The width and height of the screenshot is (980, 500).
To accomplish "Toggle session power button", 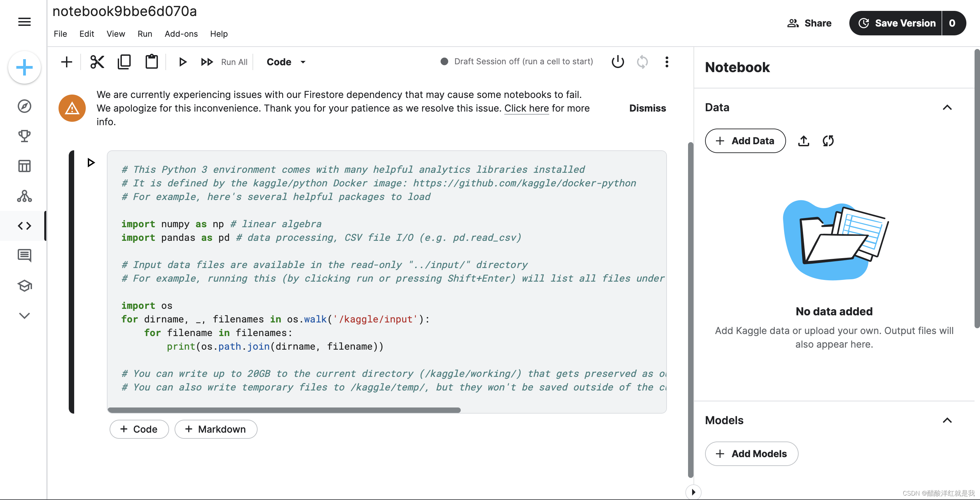I will [x=618, y=62].
